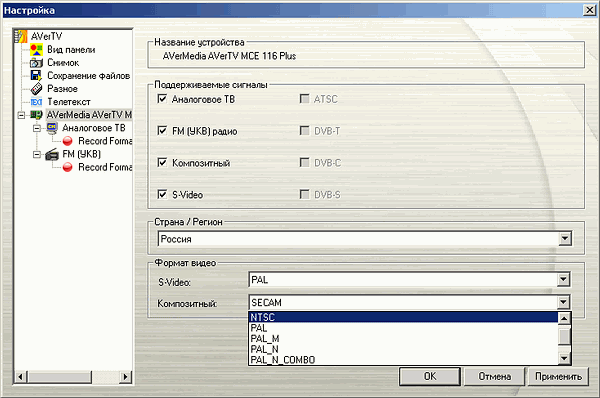Open Record Format under FM (УКВ)
This screenshot has height=398, width=600.
pos(105,167)
